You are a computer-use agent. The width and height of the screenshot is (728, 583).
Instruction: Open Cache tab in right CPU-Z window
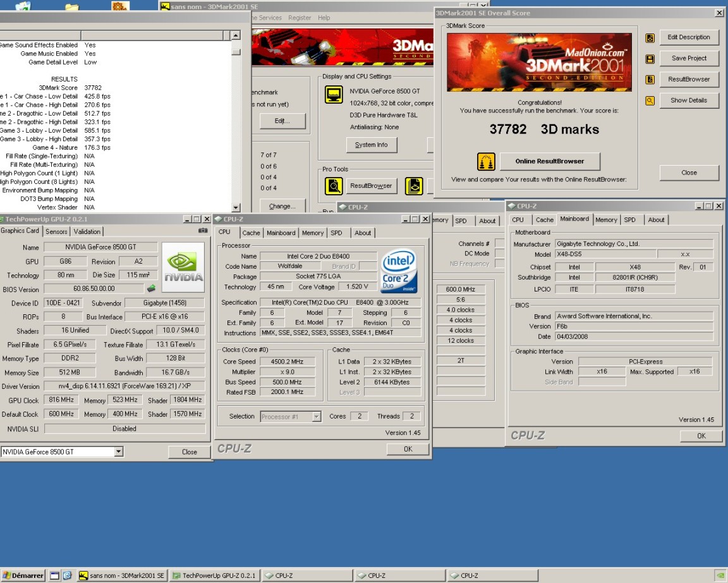tap(545, 219)
